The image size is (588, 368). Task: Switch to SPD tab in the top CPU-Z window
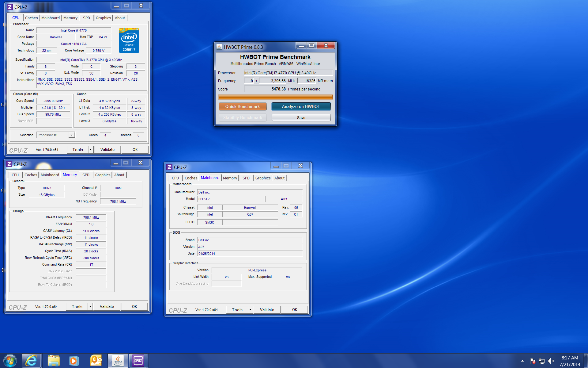coord(87,18)
